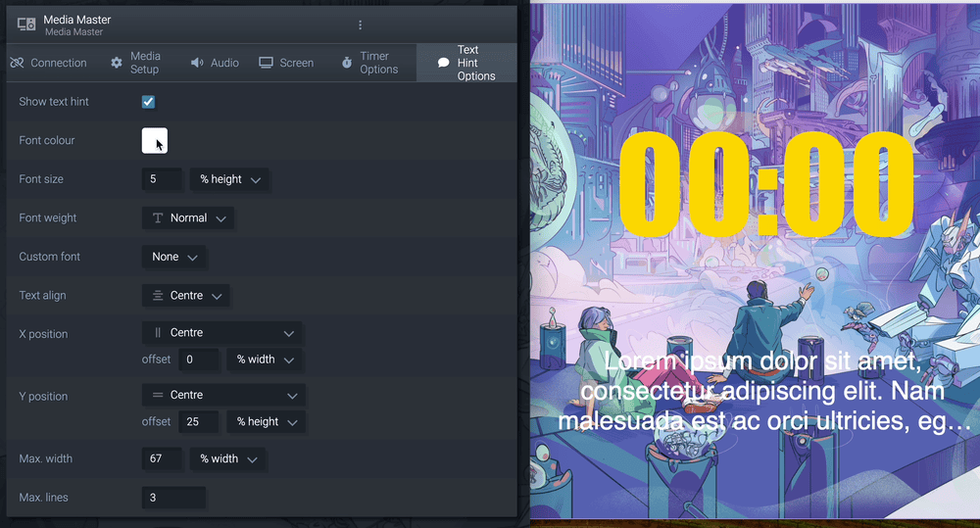Click the Show text hint label
Image resolution: width=980 pixels, height=528 pixels.
coord(54,102)
